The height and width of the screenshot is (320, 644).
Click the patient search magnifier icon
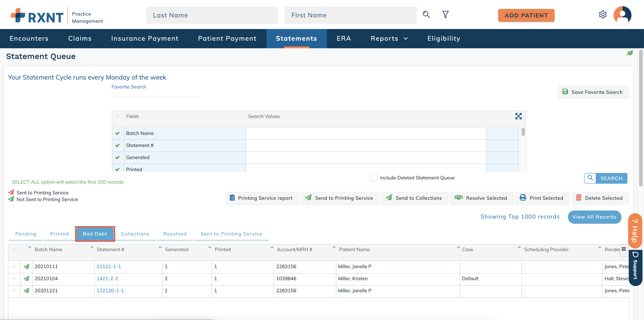tap(426, 15)
